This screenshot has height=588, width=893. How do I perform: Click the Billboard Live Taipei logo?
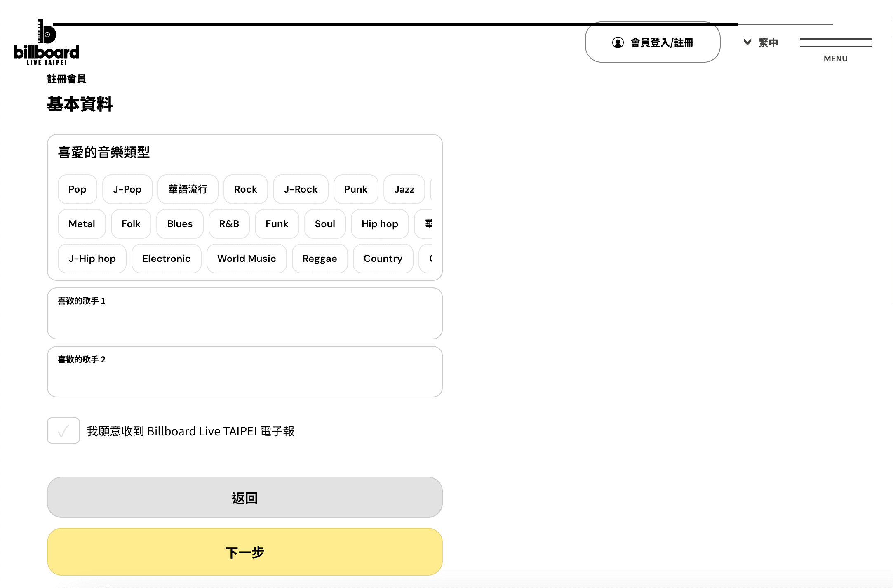coord(46,42)
